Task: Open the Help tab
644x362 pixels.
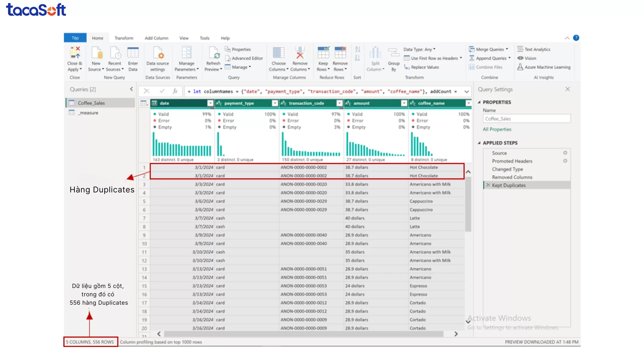Action: point(225,38)
